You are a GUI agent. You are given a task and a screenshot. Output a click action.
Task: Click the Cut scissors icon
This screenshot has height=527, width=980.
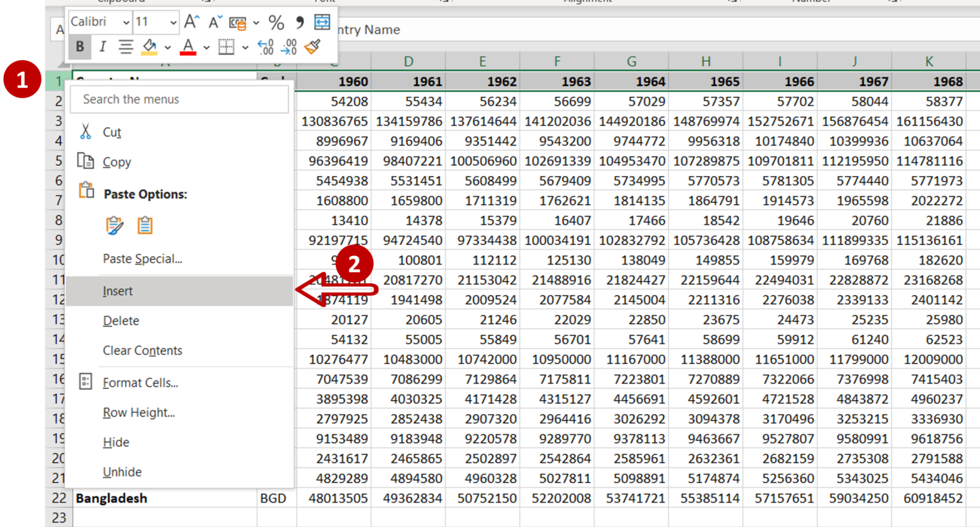coord(85,131)
